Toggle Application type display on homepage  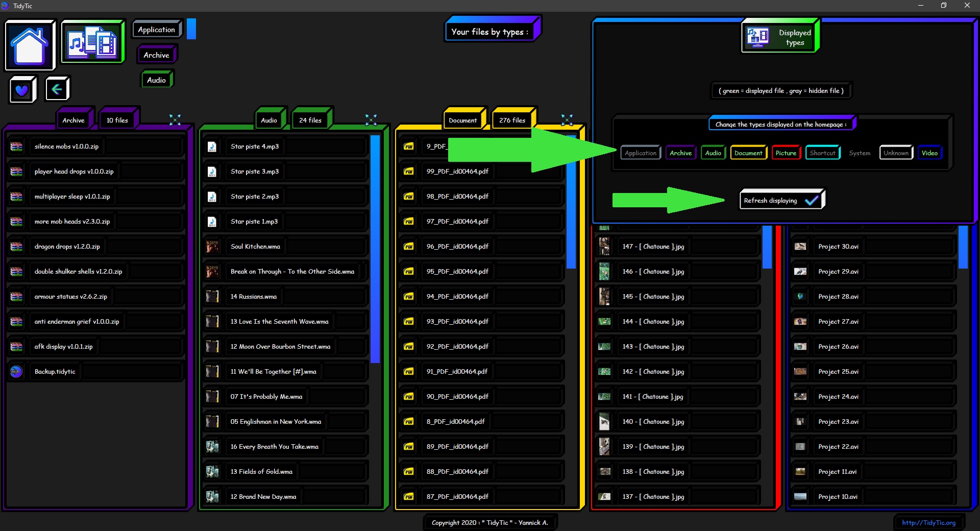pyautogui.click(x=641, y=153)
